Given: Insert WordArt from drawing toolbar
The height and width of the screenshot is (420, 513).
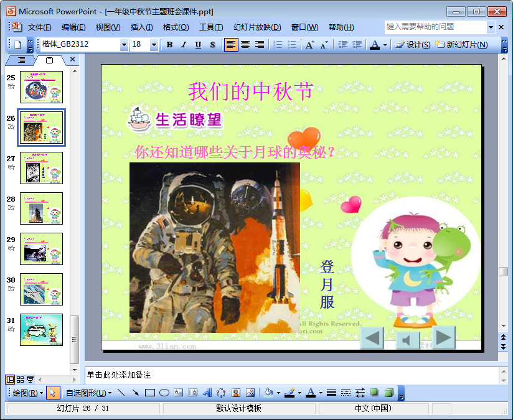Looking at the screenshot, I should pyautogui.click(x=207, y=393).
